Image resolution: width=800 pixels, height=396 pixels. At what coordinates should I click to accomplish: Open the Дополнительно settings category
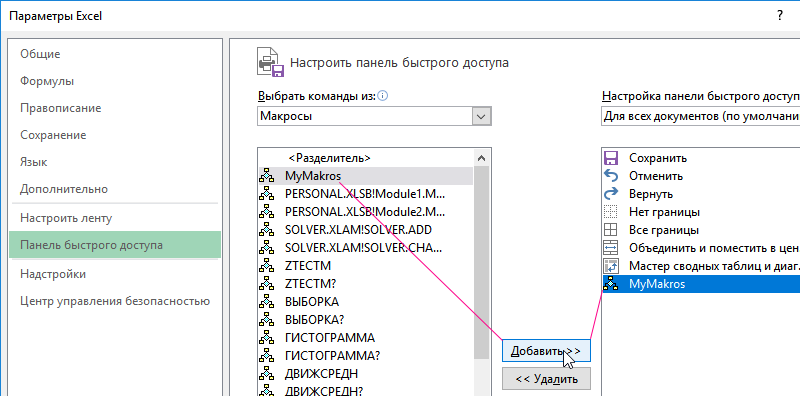point(64,189)
